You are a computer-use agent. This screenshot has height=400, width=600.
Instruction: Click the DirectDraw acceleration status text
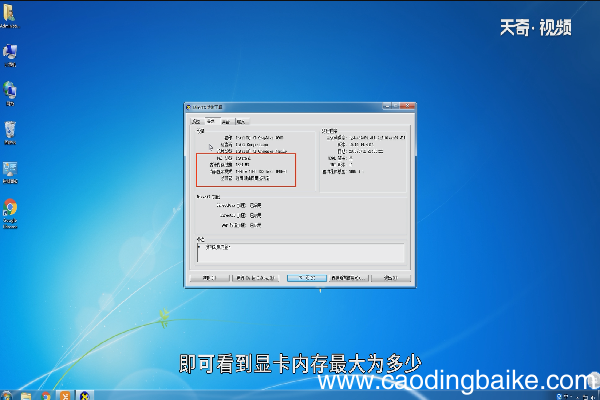coord(256,206)
